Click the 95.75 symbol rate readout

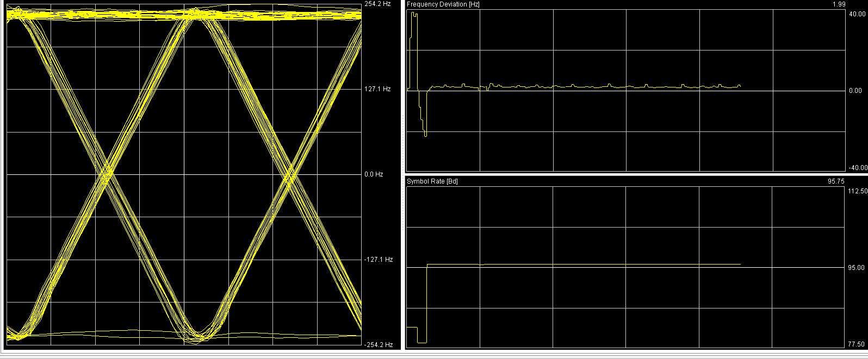(835, 181)
